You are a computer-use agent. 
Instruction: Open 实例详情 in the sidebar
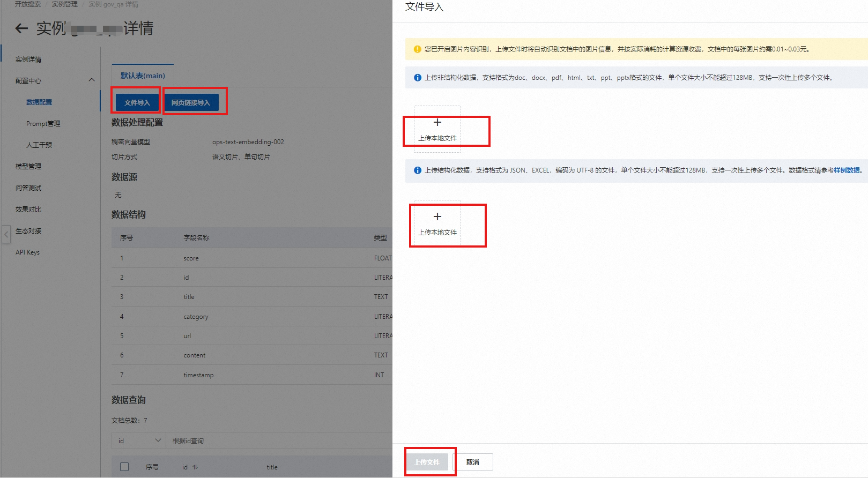pyautogui.click(x=28, y=59)
